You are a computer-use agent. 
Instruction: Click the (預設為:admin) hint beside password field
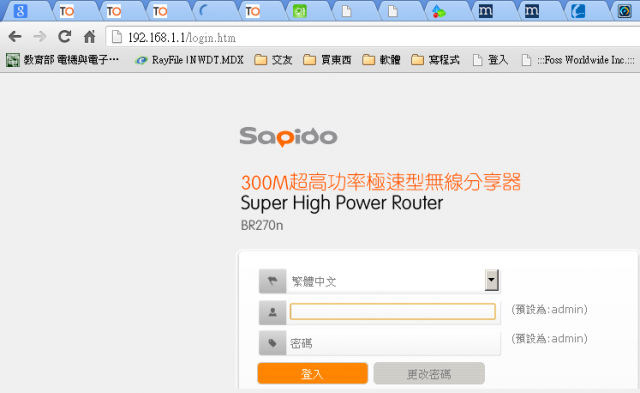click(x=549, y=338)
